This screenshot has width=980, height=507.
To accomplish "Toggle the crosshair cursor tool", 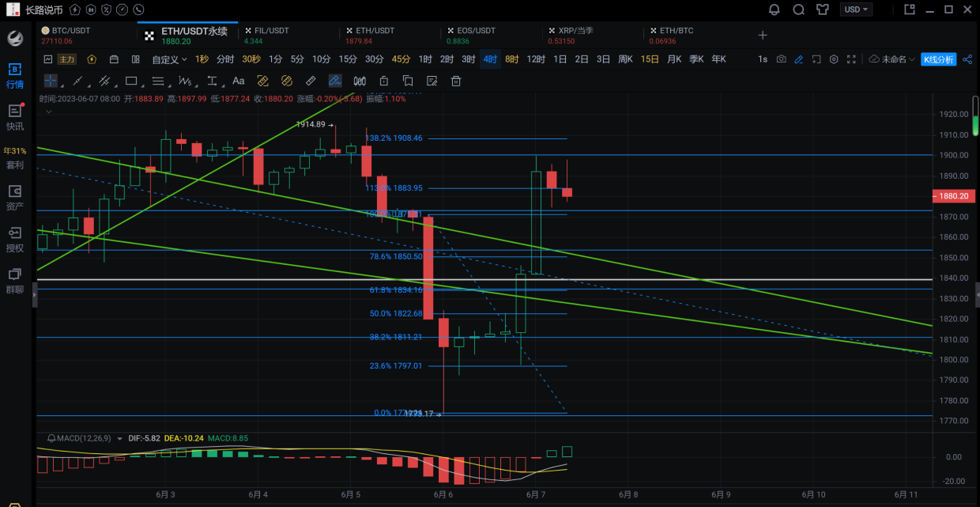I will (x=51, y=81).
